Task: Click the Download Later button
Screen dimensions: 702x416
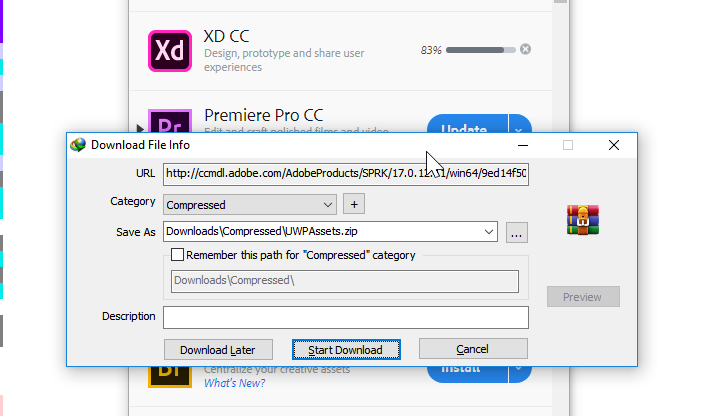Action: (x=218, y=349)
